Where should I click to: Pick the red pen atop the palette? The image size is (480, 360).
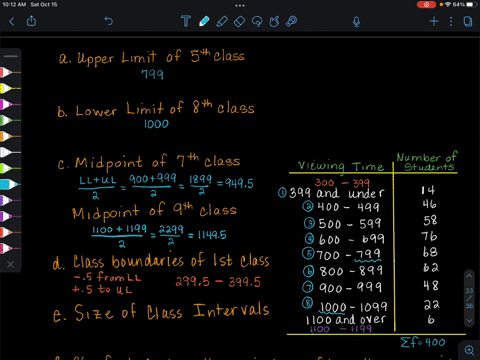[10, 72]
